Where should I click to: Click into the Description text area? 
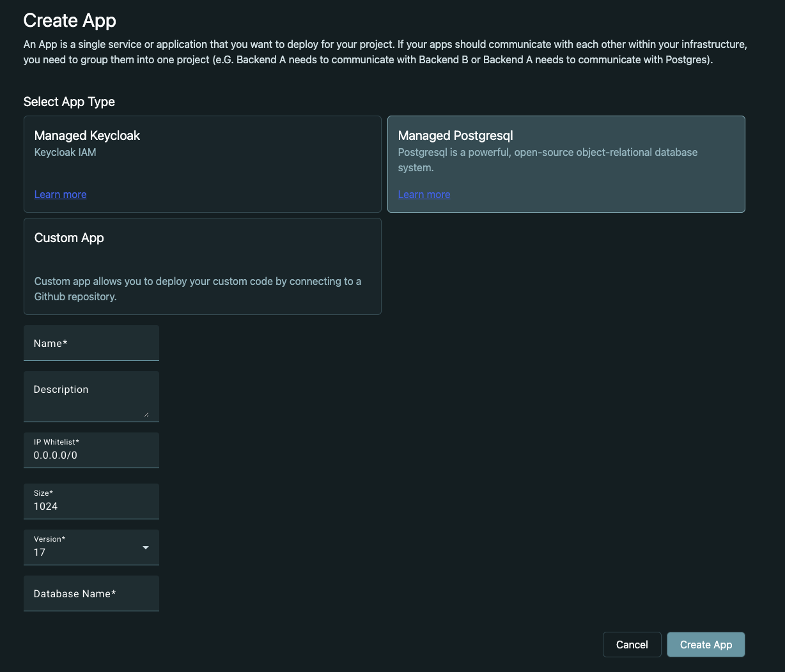(91, 396)
